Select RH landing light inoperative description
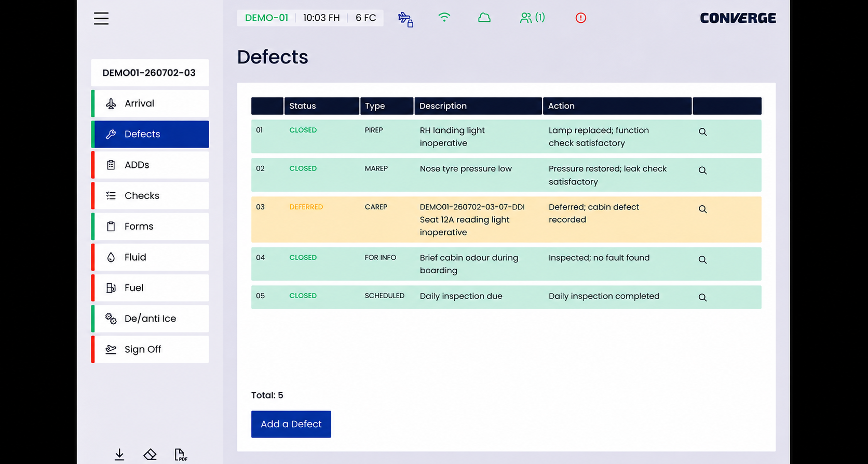This screenshot has height=464, width=868. point(452,137)
